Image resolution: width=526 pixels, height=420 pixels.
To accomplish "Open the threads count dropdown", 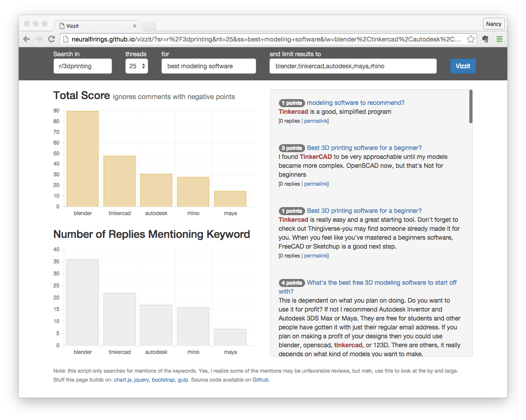I will 137,66.
